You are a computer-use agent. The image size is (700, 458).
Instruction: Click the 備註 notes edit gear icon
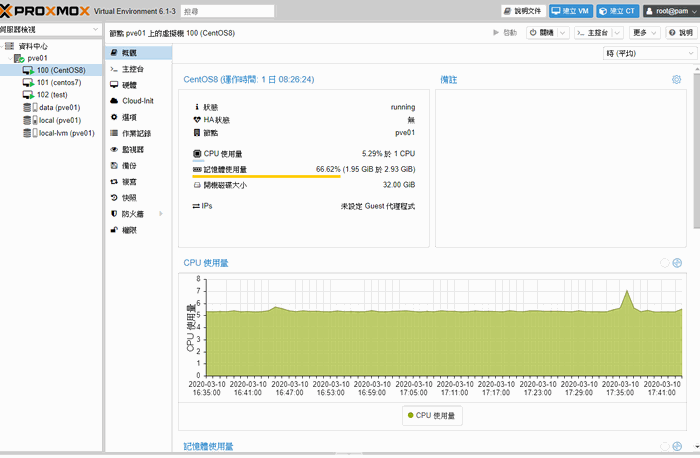pyautogui.click(x=676, y=79)
